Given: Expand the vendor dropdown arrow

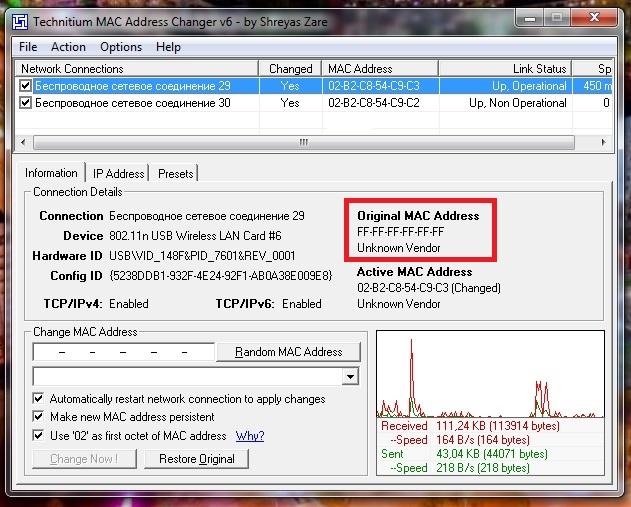Looking at the screenshot, I should click(351, 377).
